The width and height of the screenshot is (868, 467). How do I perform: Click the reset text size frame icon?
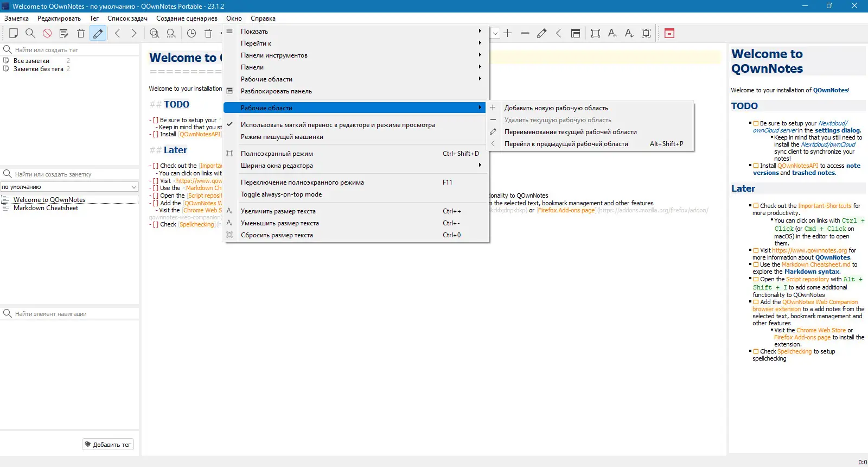tap(646, 33)
